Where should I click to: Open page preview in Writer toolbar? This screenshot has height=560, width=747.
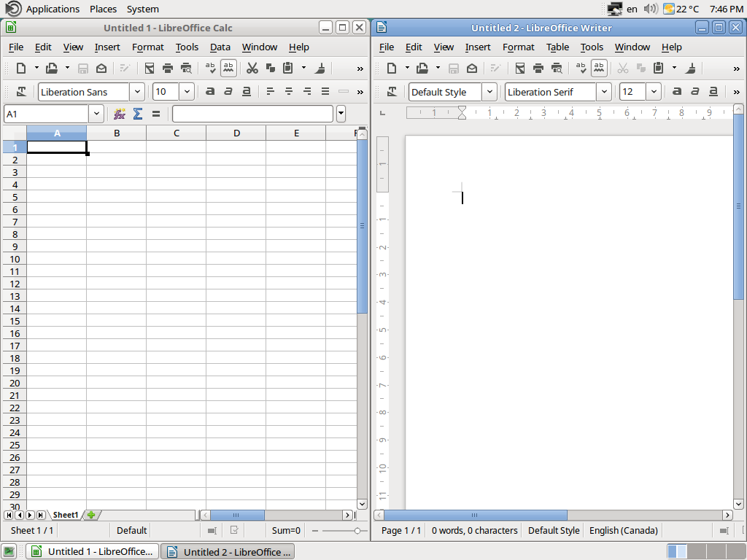pos(557,68)
